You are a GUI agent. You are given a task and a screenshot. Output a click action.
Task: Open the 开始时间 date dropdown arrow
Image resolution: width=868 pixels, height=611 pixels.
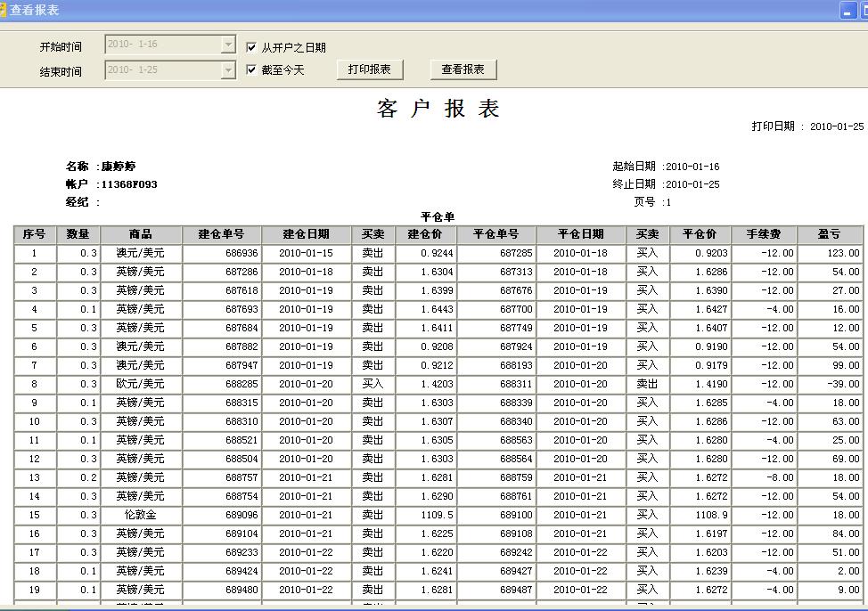228,45
